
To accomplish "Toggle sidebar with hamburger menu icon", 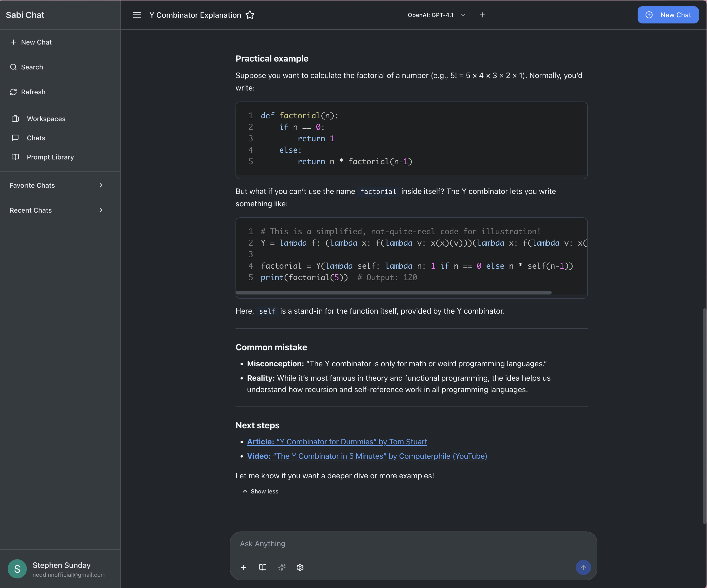I will pyautogui.click(x=137, y=15).
